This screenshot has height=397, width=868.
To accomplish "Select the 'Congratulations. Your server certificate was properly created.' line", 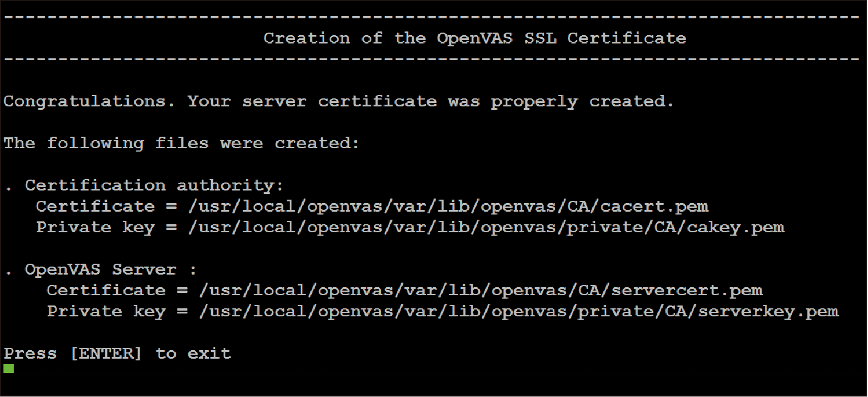I will coord(339,102).
